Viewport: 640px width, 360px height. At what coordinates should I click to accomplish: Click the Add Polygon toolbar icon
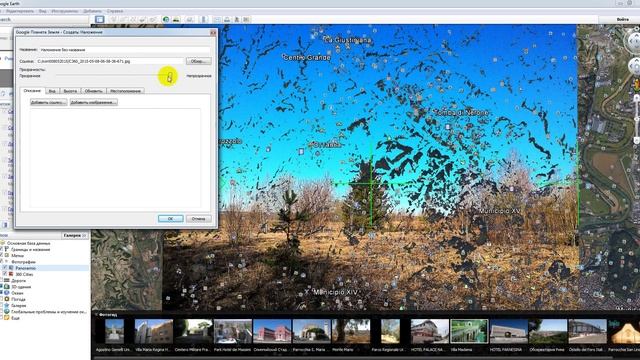(124, 19)
